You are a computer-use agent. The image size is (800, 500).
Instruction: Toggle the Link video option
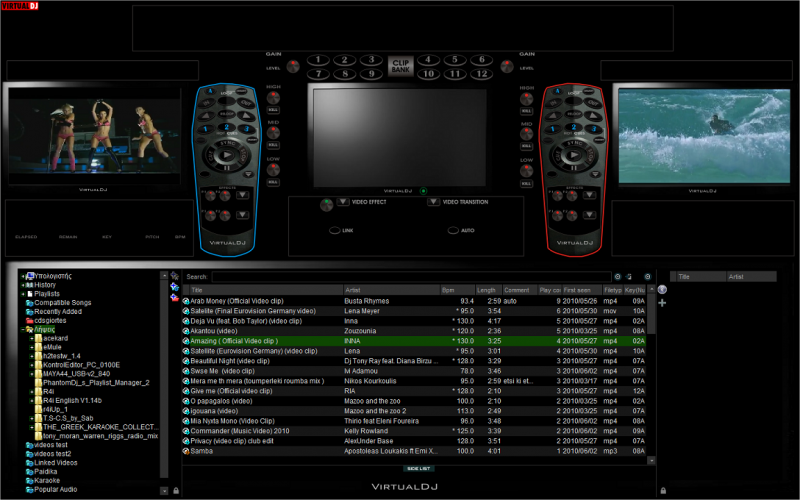coord(335,231)
